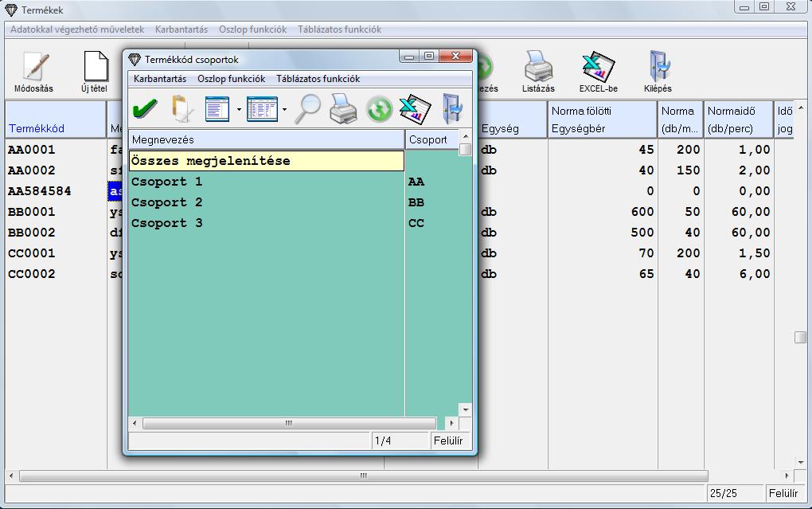Screen dimensions: 812x509
Task: Click the Excel export icon in dialog
Action: pyautogui.click(x=415, y=109)
